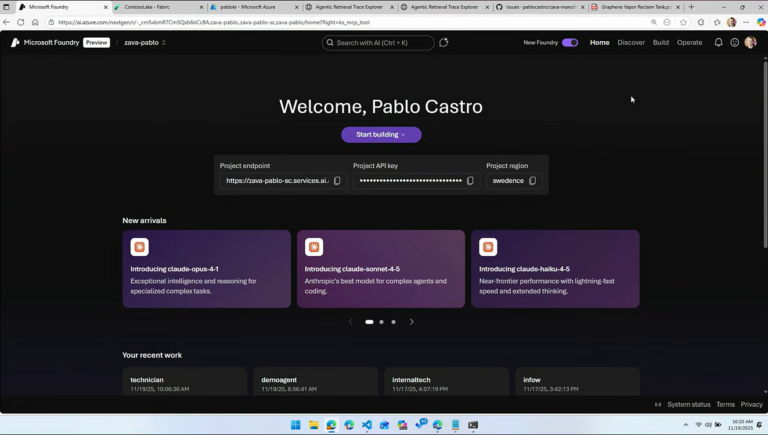Image resolution: width=768 pixels, height=435 pixels.
Task: Open a new browser tab
Action: tap(691, 7)
